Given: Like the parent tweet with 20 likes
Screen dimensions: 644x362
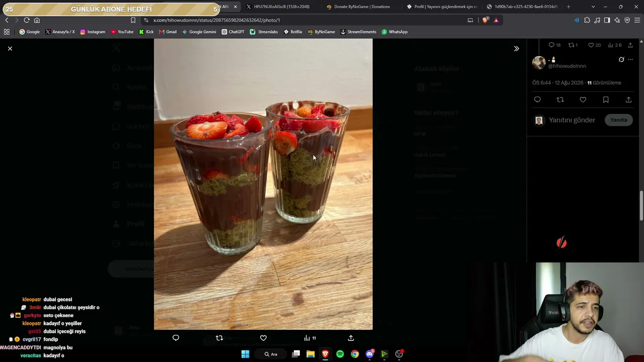Looking at the screenshot, I should pyautogui.click(x=595, y=45).
